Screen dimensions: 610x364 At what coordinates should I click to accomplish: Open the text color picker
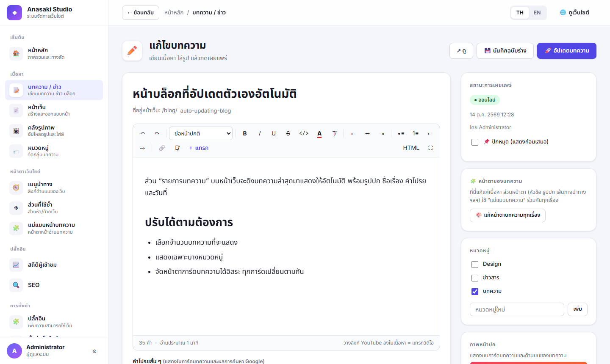pyautogui.click(x=319, y=133)
